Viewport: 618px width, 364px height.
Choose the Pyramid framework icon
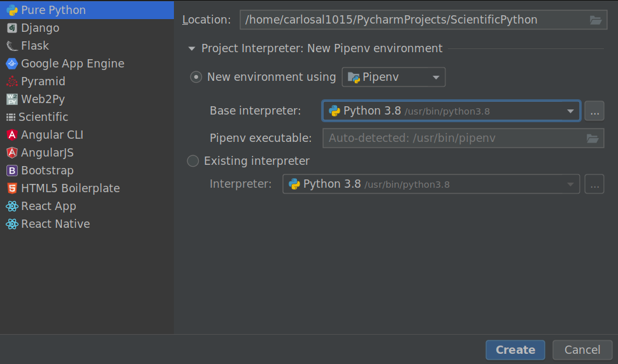click(x=12, y=81)
